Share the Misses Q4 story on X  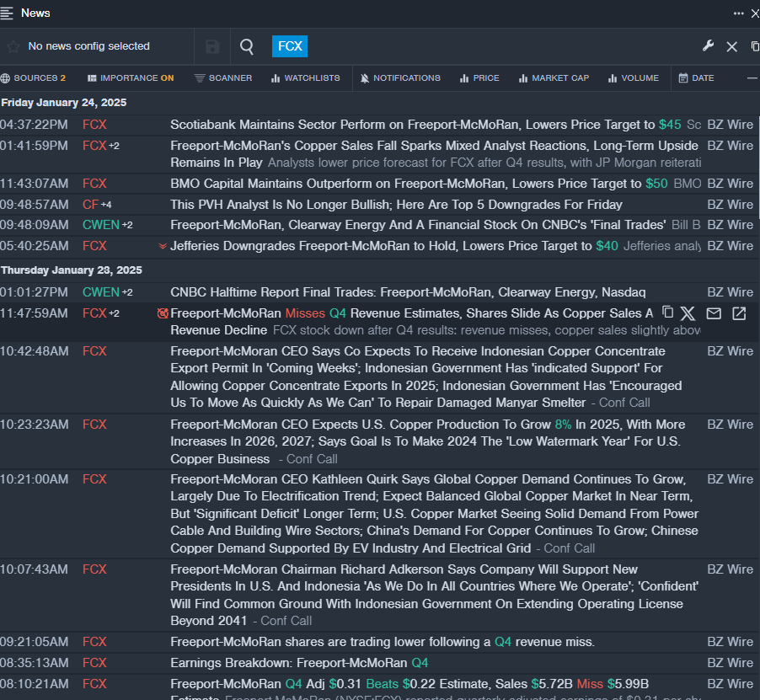pos(688,313)
